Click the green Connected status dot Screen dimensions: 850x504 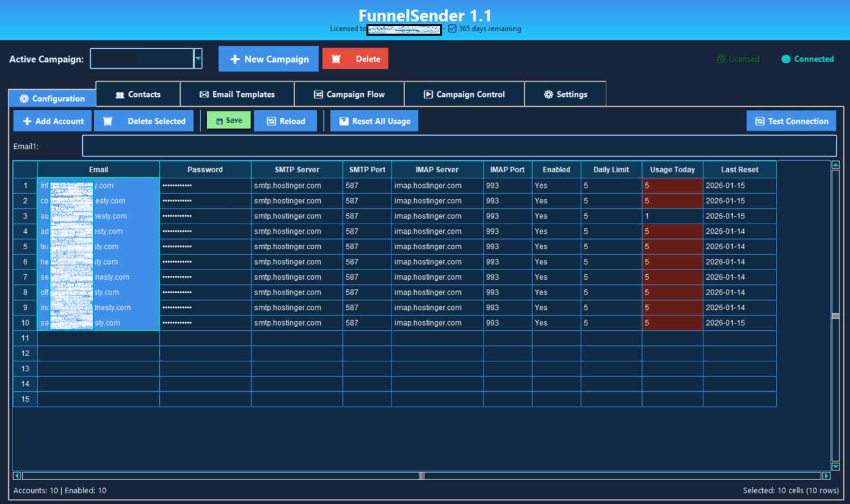coord(786,59)
